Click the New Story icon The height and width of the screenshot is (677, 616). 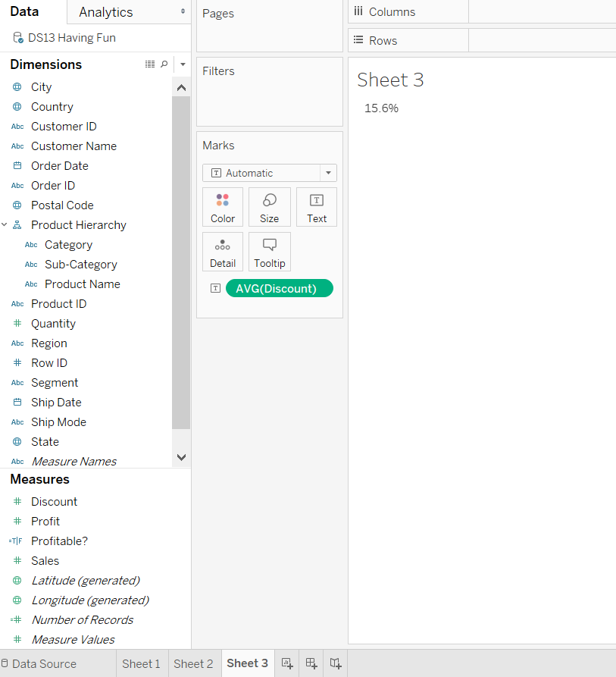coord(336,663)
